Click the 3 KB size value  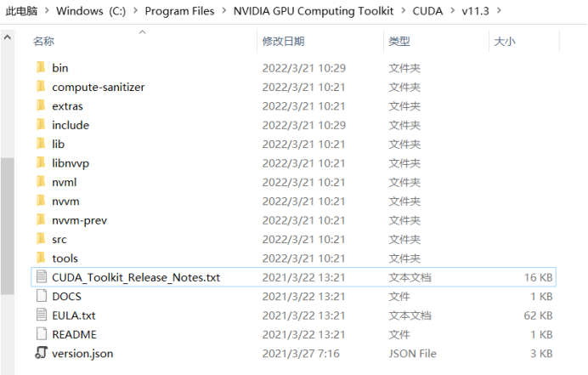(541, 354)
